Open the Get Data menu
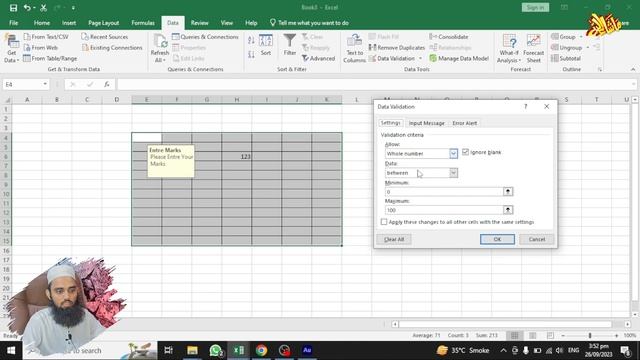This screenshot has width=640, height=360. (x=11, y=49)
